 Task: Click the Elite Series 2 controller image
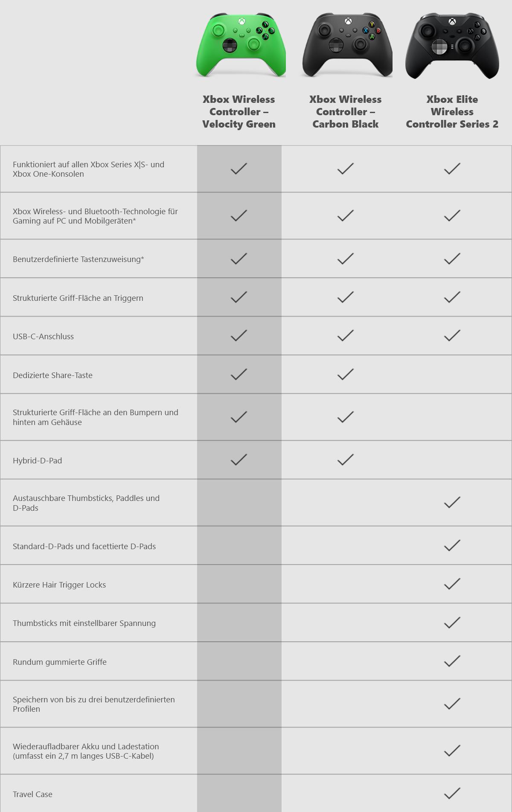452,46
